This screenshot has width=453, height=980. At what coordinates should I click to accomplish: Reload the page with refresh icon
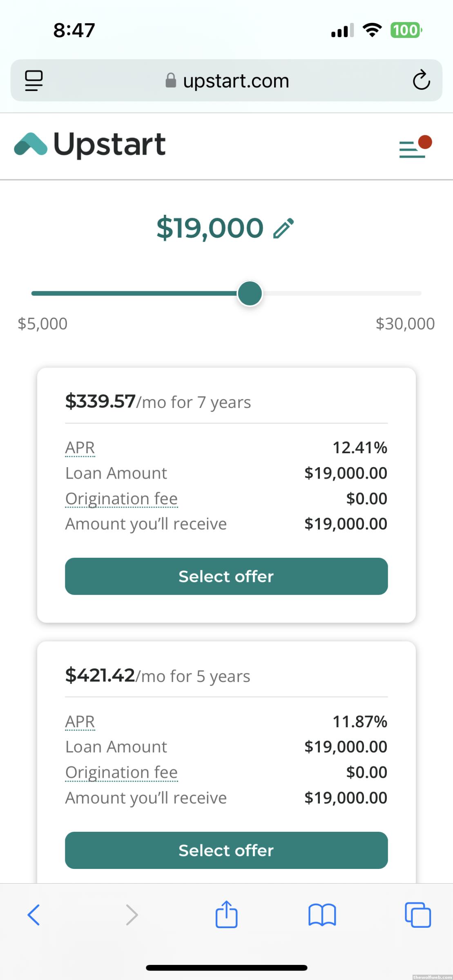(x=421, y=80)
